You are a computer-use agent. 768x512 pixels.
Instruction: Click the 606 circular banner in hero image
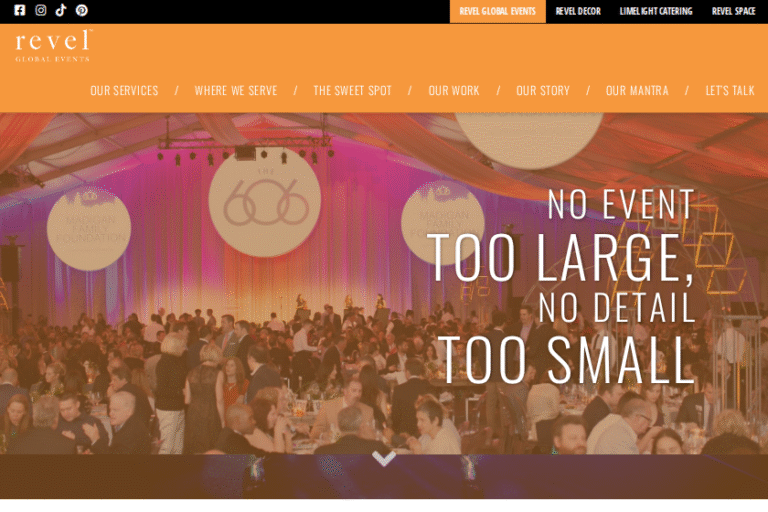click(x=265, y=204)
